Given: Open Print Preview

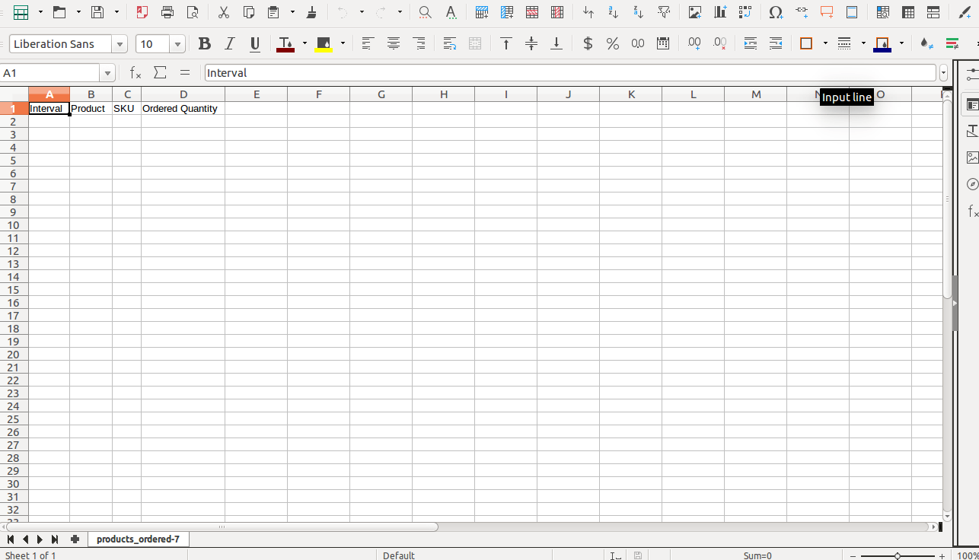Looking at the screenshot, I should (x=193, y=12).
